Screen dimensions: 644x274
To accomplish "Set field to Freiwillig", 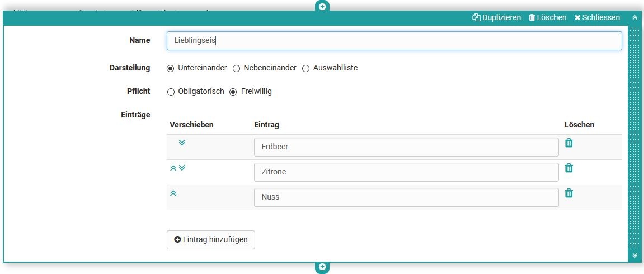I will pyautogui.click(x=233, y=92).
